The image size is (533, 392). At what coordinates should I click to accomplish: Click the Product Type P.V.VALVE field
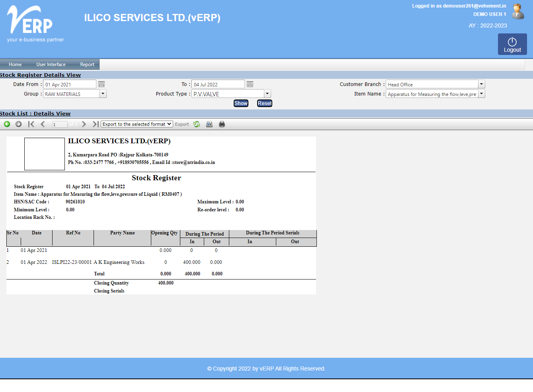[228, 94]
